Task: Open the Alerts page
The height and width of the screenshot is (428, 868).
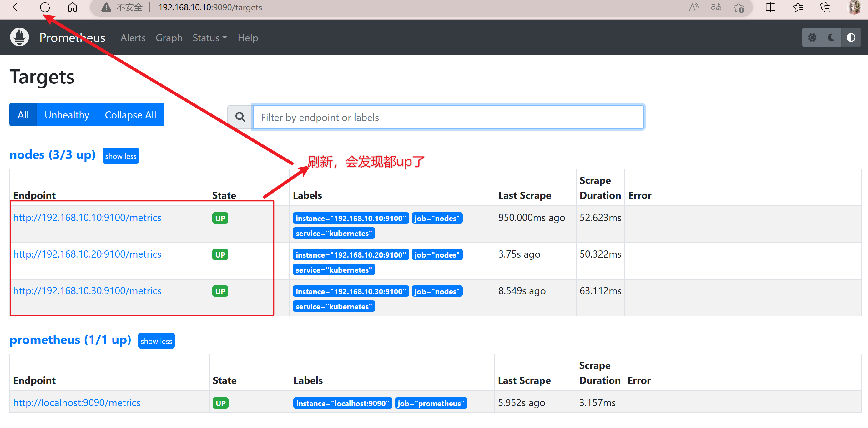Action: (133, 38)
